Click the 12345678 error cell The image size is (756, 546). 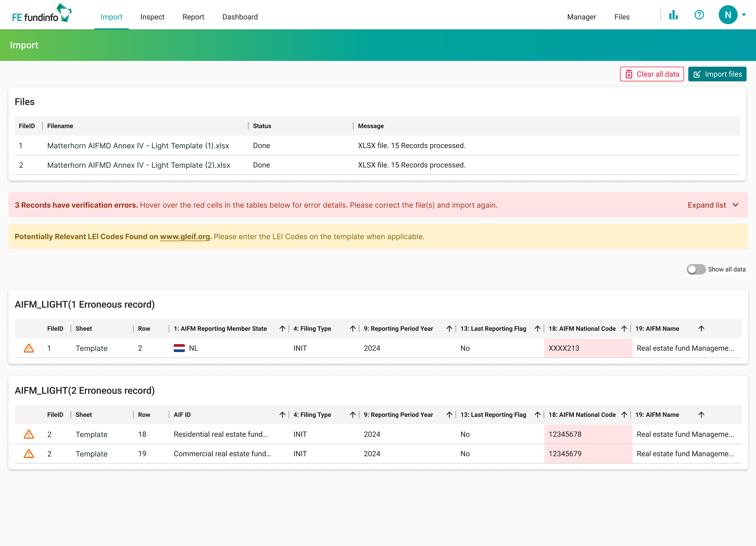[x=588, y=434]
